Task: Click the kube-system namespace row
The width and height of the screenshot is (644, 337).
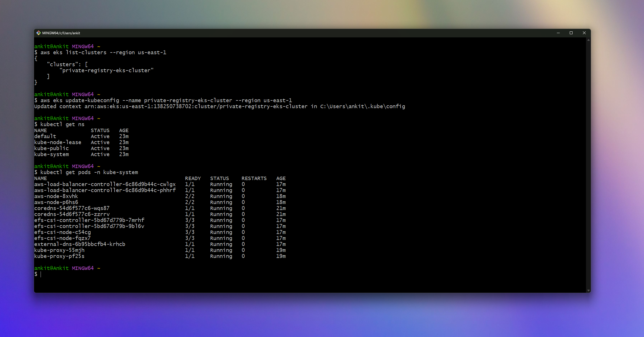Action: tap(81, 154)
